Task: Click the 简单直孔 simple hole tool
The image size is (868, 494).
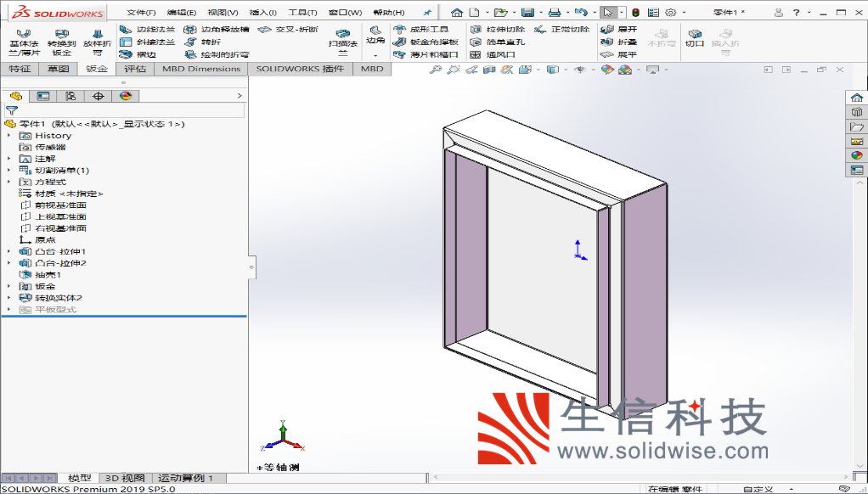Action: [497, 42]
